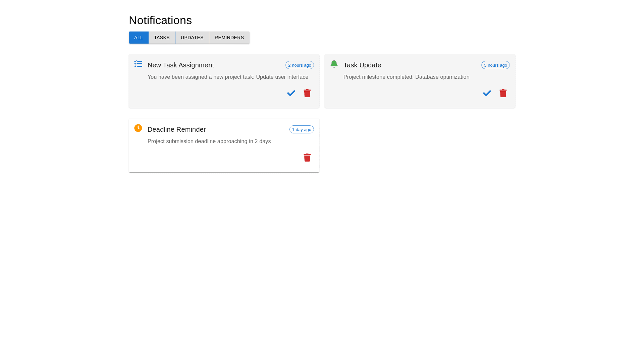Click the Database optimization milestone description
The height and width of the screenshot is (362, 644).
(x=406, y=77)
